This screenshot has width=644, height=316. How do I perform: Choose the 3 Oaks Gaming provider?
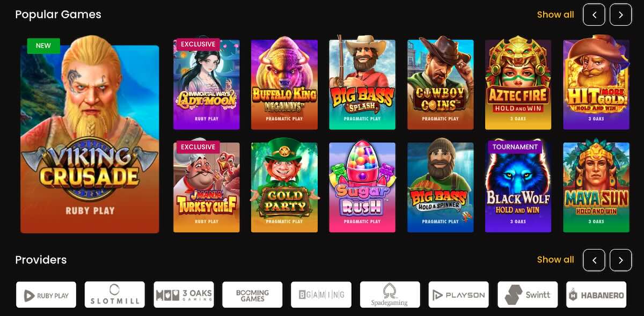tap(184, 295)
